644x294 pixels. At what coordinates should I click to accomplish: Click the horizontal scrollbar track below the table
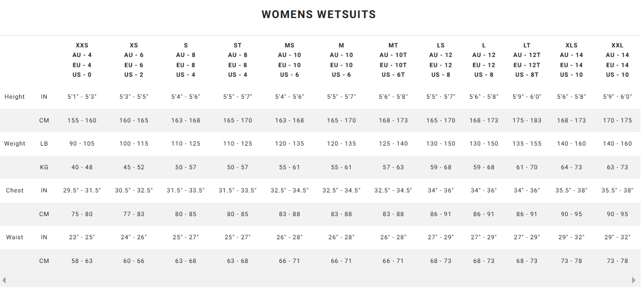(x=319, y=280)
